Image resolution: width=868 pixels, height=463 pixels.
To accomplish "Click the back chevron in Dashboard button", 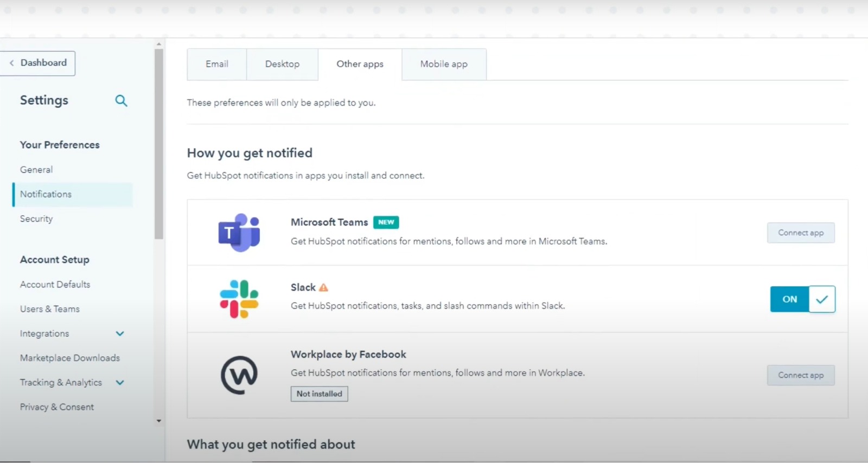I will [12, 63].
